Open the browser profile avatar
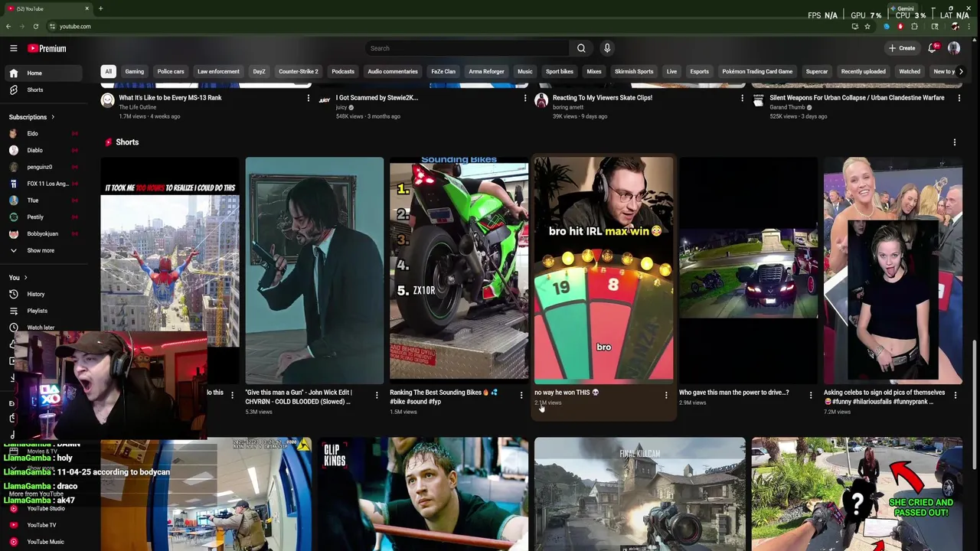The image size is (980, 551). [x=955, y=26]
